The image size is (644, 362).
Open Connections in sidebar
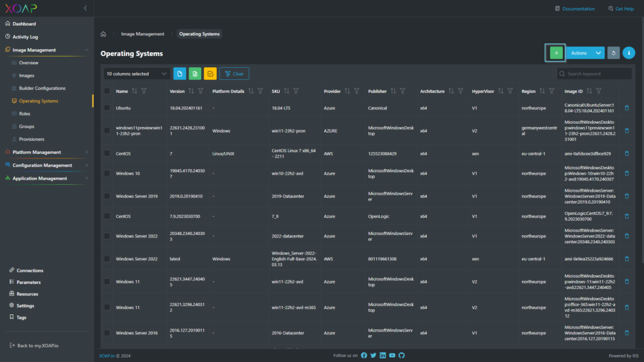tap(30, 270)
